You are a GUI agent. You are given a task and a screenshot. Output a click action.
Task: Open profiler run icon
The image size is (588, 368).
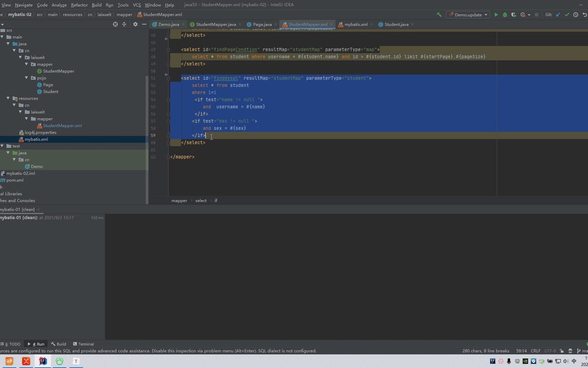click(x=523, y=15)
